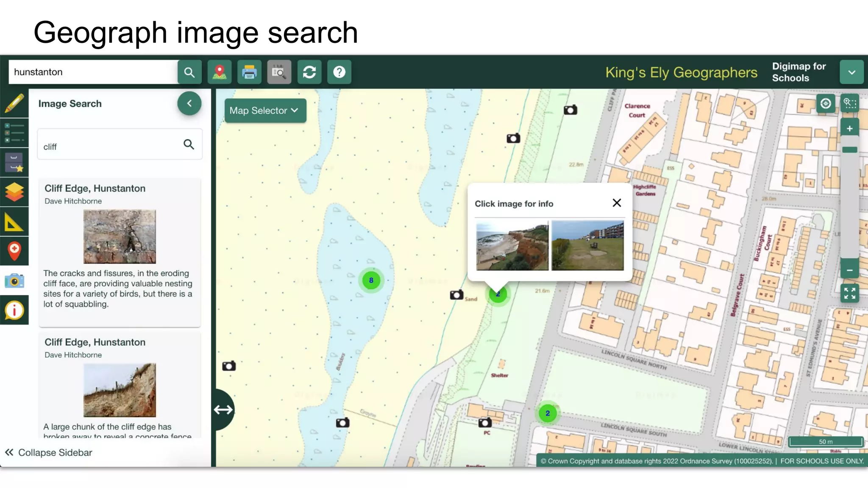Click the print map icon
The width and height of the screenshot is (868, 488).
(x=249, y=72)
